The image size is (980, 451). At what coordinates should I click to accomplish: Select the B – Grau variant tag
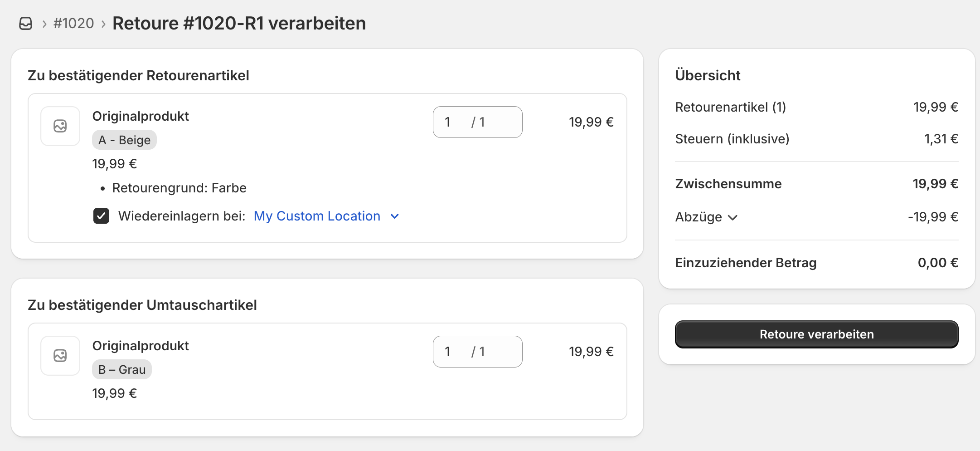[x=122, y=370]
